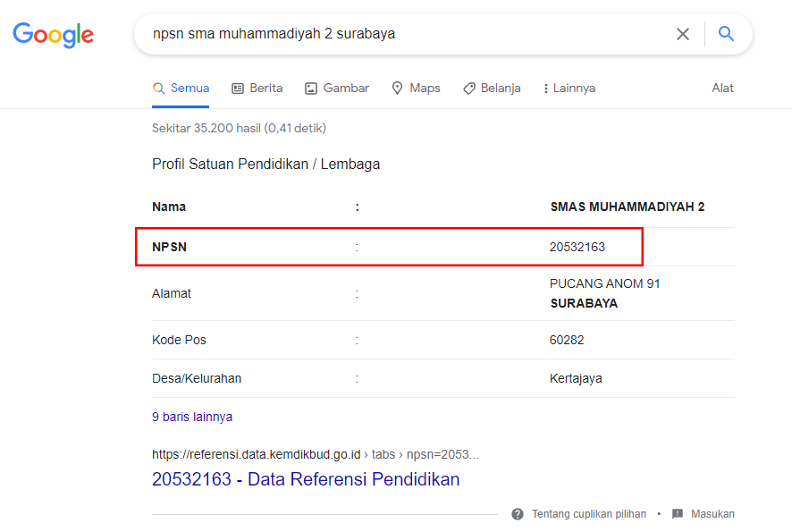
Task: Click the Maps pin icon
Action: pyautogui.click(x=398, y=89)
